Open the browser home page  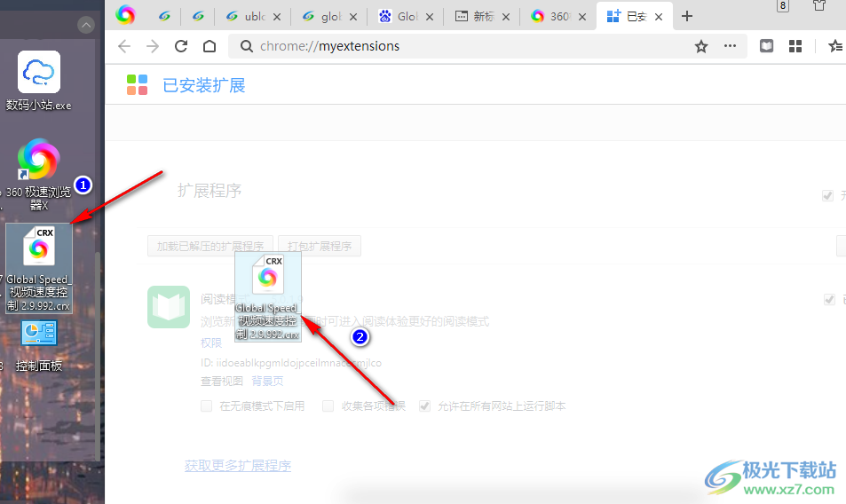point(210,46)
